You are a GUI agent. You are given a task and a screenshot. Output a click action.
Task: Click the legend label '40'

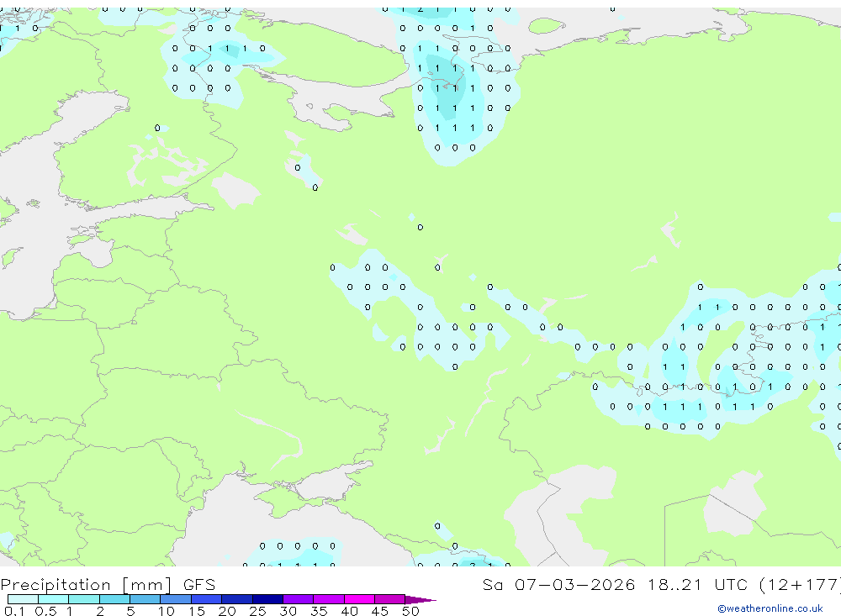click(x=349, y=611)
